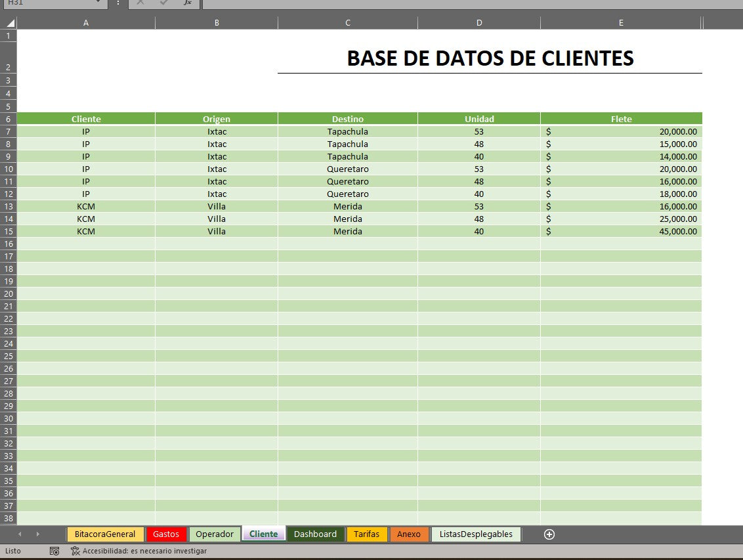Switch to the Gastos sheet tab
743x560 pixels.
click(166, 534)
